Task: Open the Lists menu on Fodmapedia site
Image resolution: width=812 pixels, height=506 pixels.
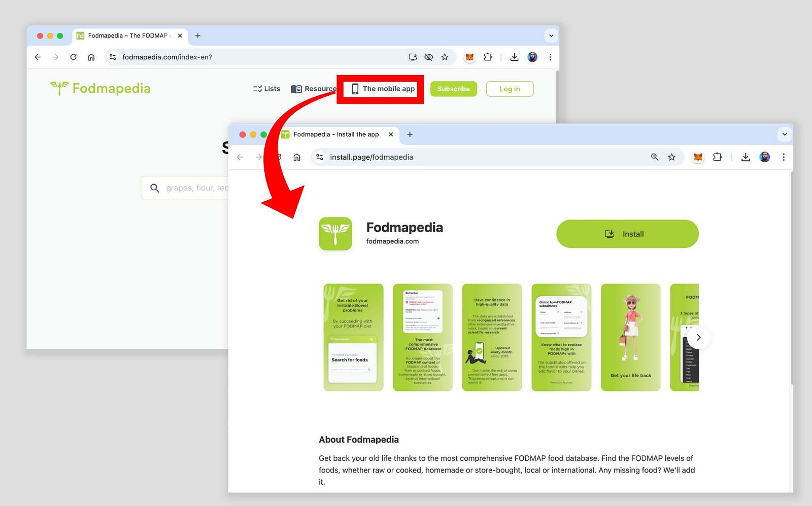Action: click(266, 89)
